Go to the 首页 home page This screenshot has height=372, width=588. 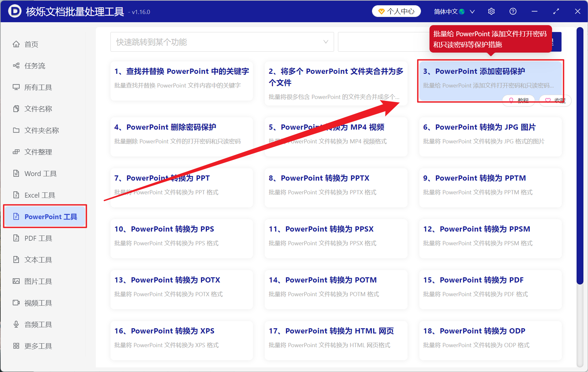[x=31, y=44]
